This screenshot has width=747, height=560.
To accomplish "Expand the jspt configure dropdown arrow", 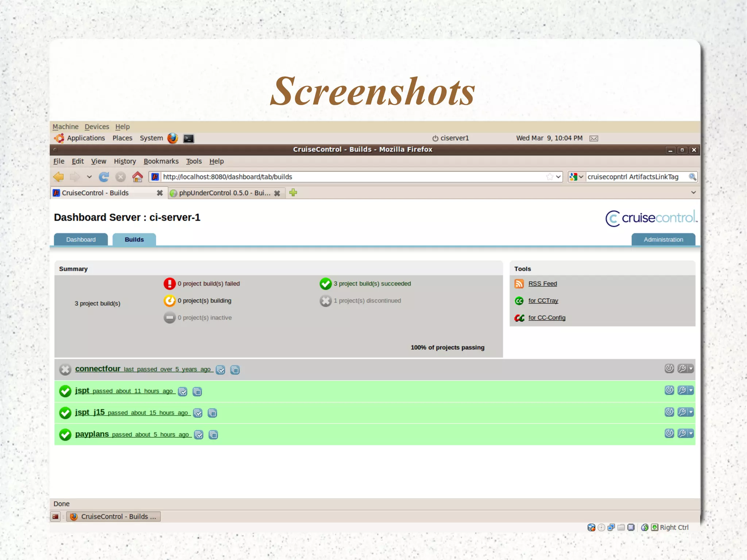I will 691,390.
